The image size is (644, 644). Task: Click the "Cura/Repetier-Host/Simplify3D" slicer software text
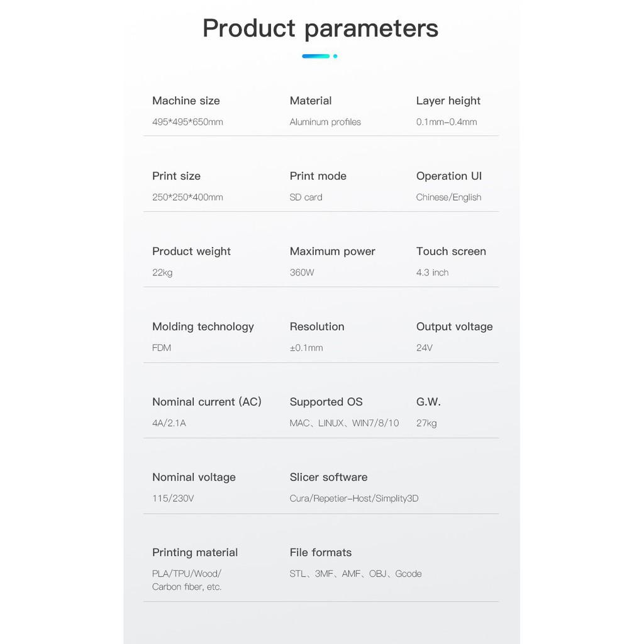coord(353,499)
